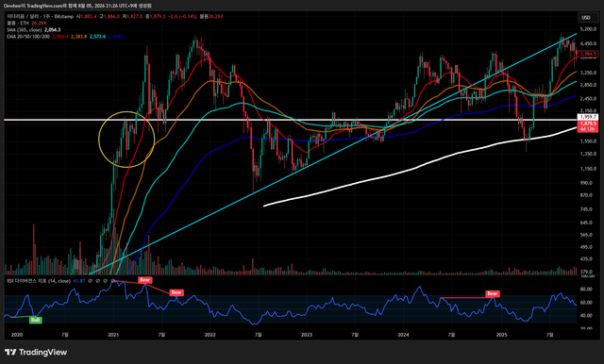This screenshot has height=364, width=604.
Task: Click the cyan EMA value 2,573.6
Action: [x=97, y=36]
